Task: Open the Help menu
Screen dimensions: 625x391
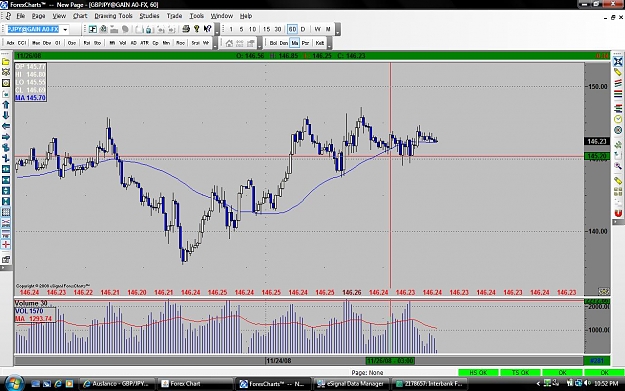Action: pos(246,16)
